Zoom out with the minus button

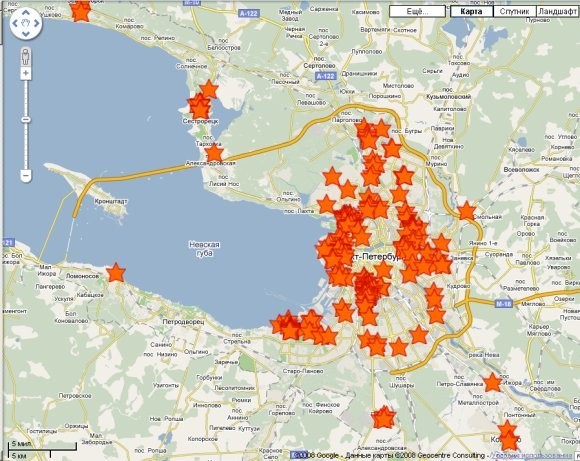(x=26, y=175)
